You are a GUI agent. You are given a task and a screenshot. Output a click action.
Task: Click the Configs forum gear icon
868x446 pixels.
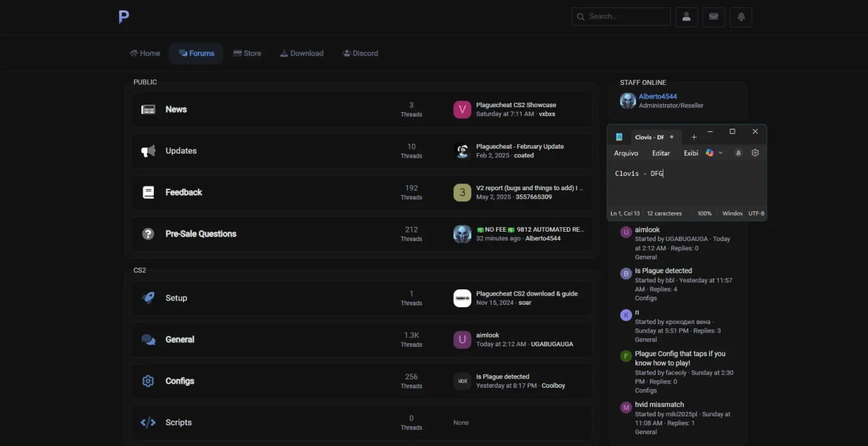tap(148, 381)
